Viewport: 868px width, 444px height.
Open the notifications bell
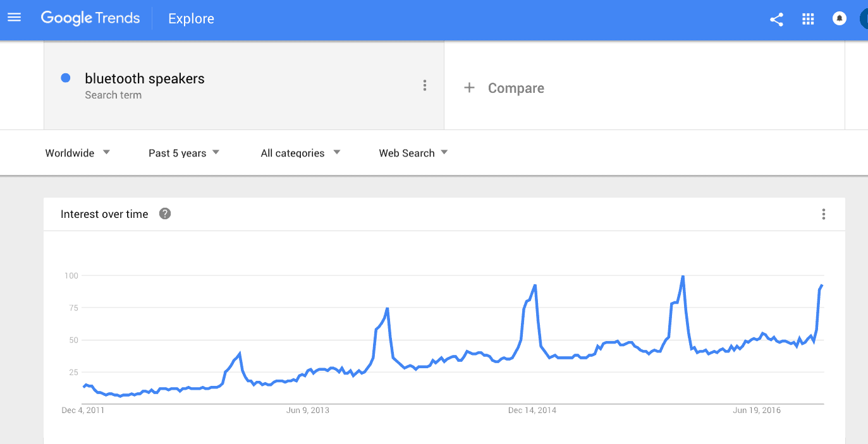840,19
